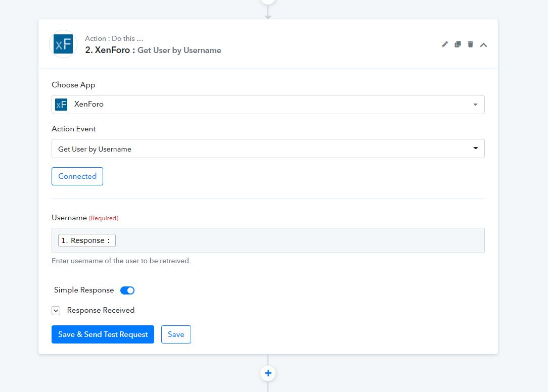Toggle the Simple Response switch
The image size is (548, 392).
pyautogui.click(x=127, y=290)
